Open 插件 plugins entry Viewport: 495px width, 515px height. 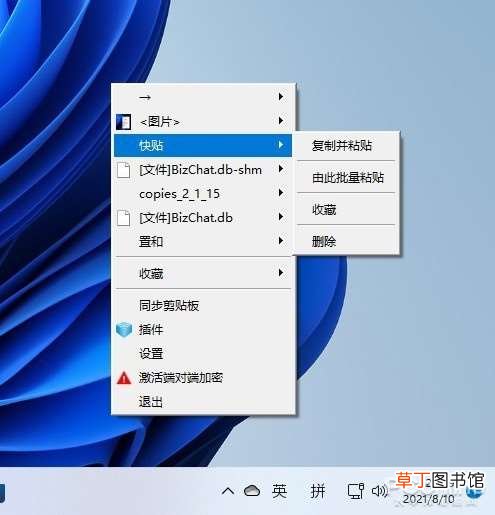coord(203,330)
